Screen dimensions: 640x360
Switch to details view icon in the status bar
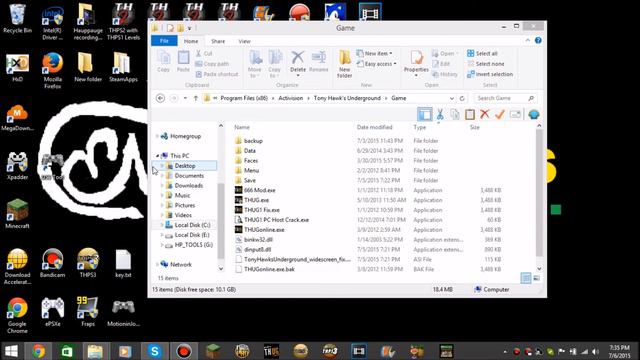pos(526,278)
